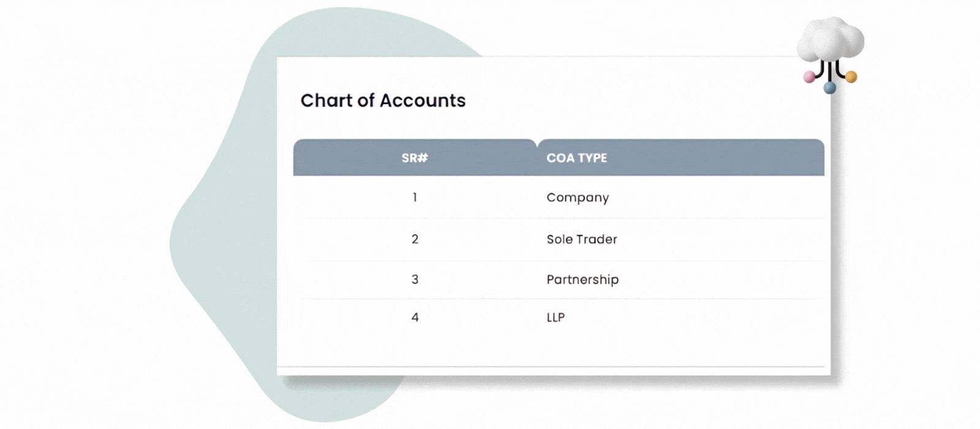Viewport: 980px width, 429px height.
Task: Choose the Partnership COA type
Action: click(582, 280)
